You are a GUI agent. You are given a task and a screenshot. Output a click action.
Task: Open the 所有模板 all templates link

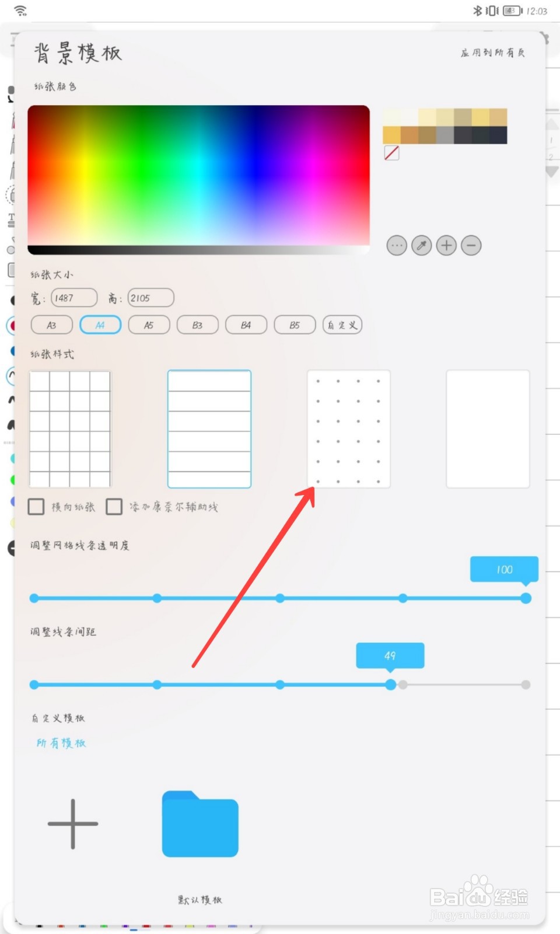tap(61, 743)
